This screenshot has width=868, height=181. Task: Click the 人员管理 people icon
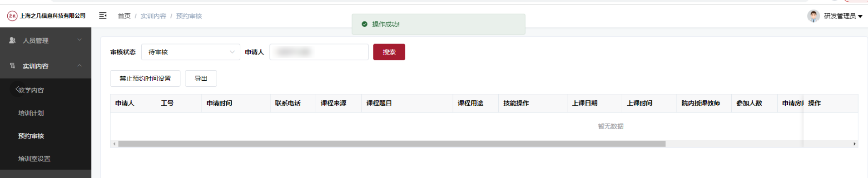(x=12, y=40)
